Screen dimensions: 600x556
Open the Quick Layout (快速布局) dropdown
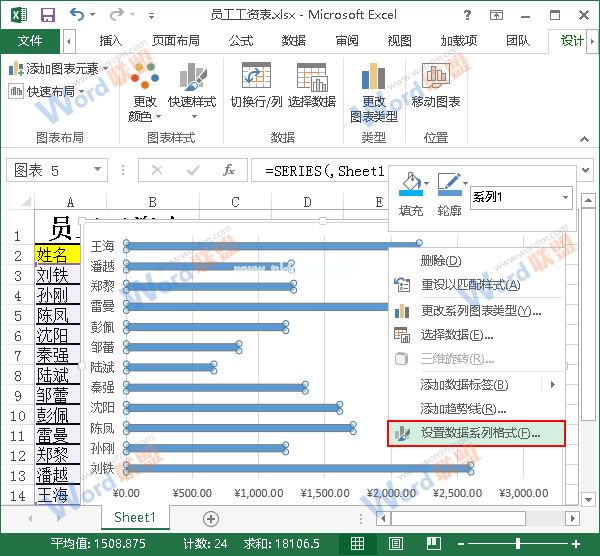[x=81, y=91]
